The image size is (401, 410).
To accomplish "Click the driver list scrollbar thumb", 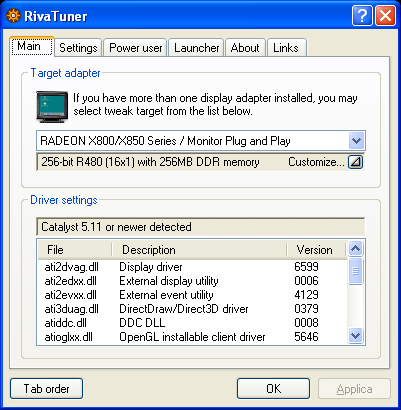I will [355, 271].
